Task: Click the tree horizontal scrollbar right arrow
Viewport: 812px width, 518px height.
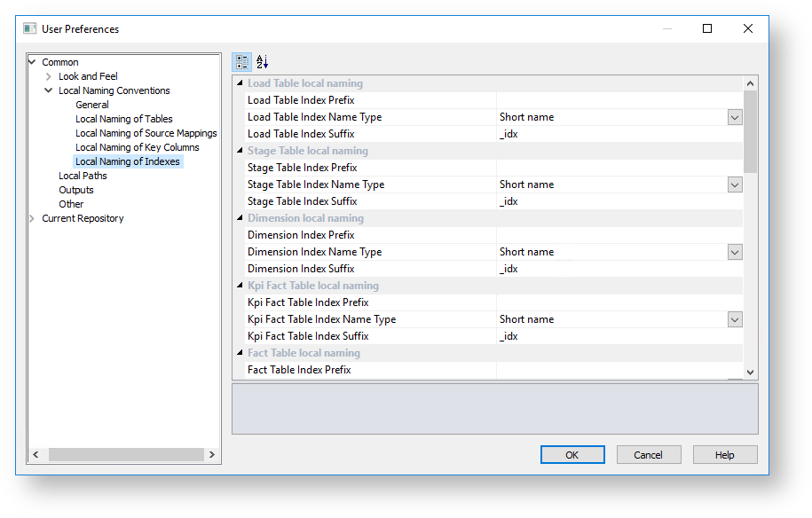Action: coord(212,454)
